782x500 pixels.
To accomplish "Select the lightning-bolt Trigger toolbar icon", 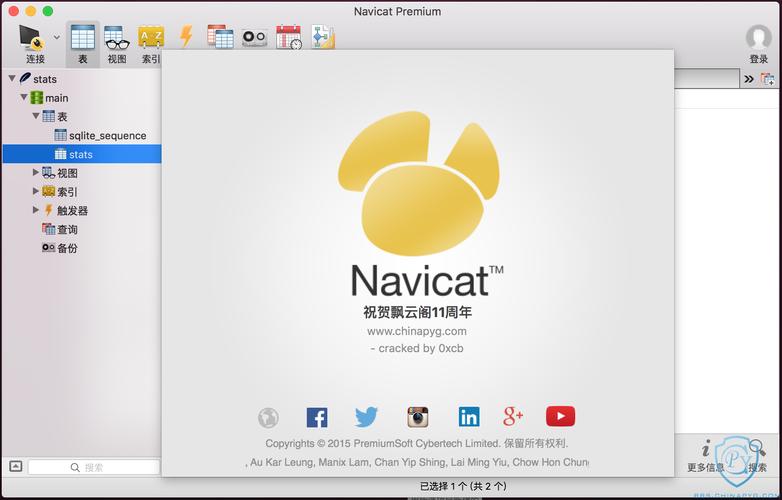I will tap(186, 36).
